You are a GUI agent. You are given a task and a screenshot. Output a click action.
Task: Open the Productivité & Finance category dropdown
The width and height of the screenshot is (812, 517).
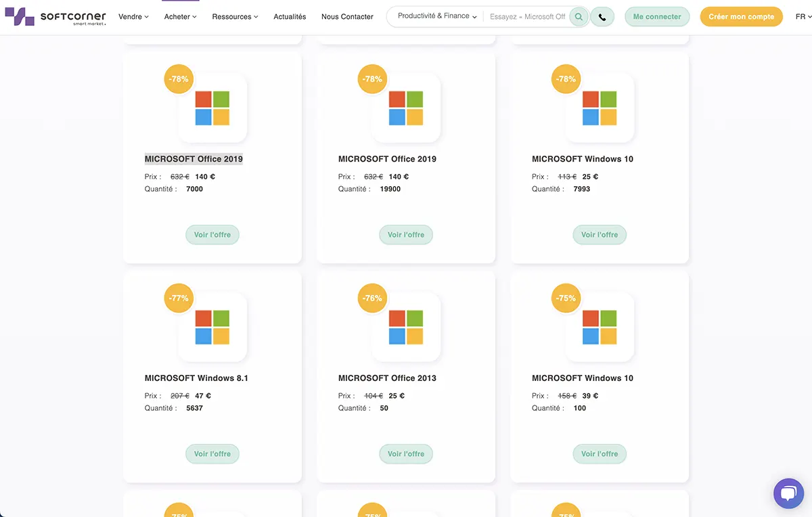437,16
